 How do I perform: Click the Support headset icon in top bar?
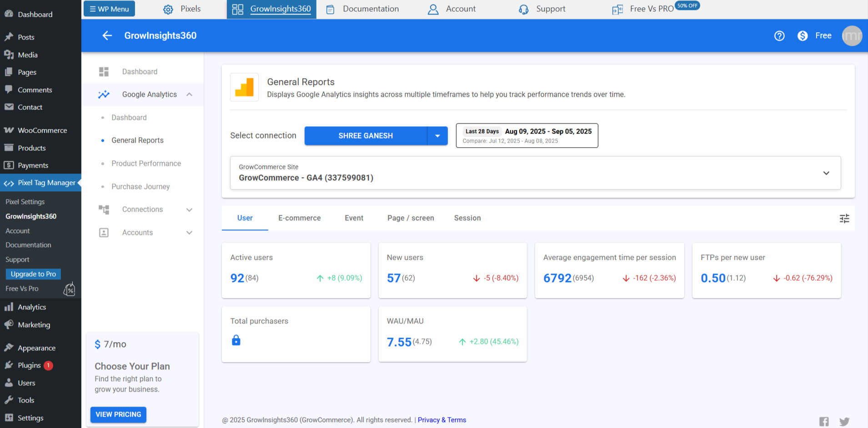[x=523, y=9]
